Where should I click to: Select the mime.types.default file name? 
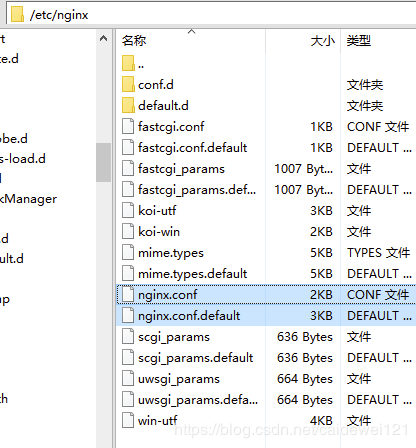[x=192, y=274]
